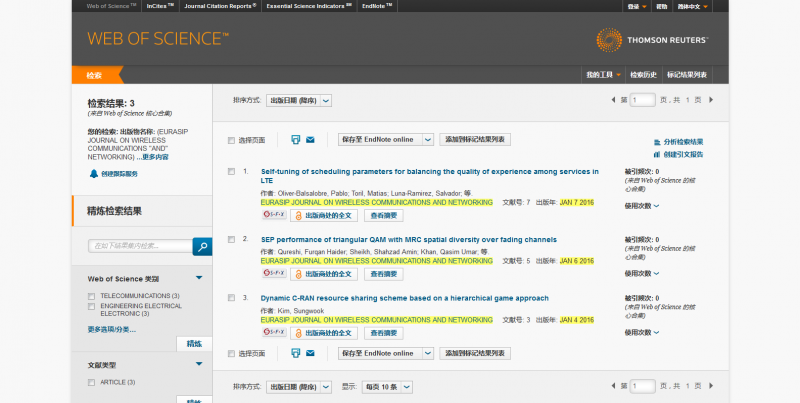800x403 pixels.
Task: Expand usage count for result 3
Action: pos(641,333)
